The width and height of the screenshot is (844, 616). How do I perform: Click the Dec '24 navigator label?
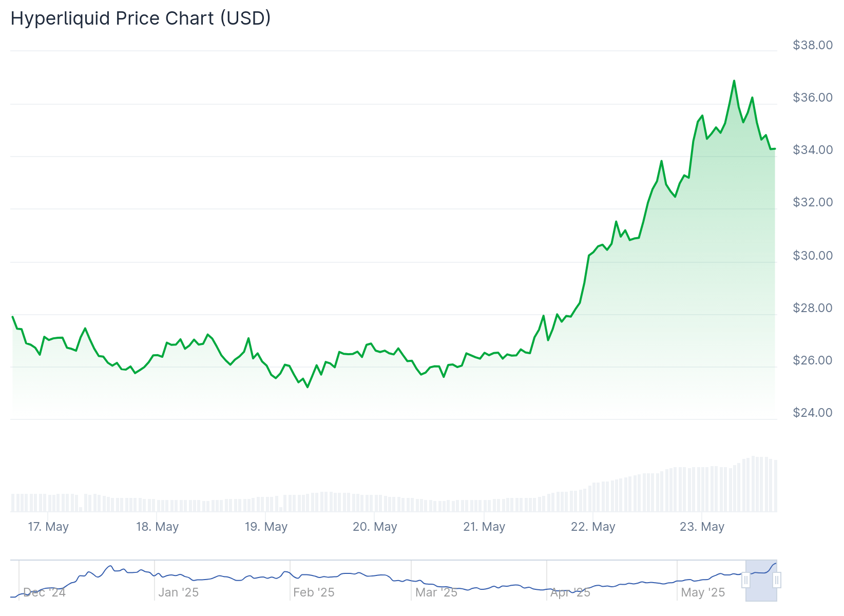point(45,592)
